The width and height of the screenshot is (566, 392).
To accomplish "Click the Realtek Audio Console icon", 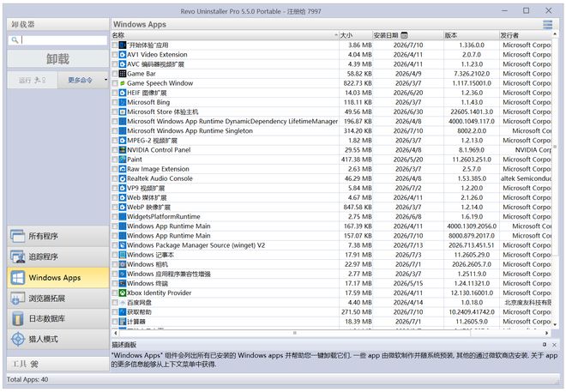I will pyautogui.click(x=123, y=178).
